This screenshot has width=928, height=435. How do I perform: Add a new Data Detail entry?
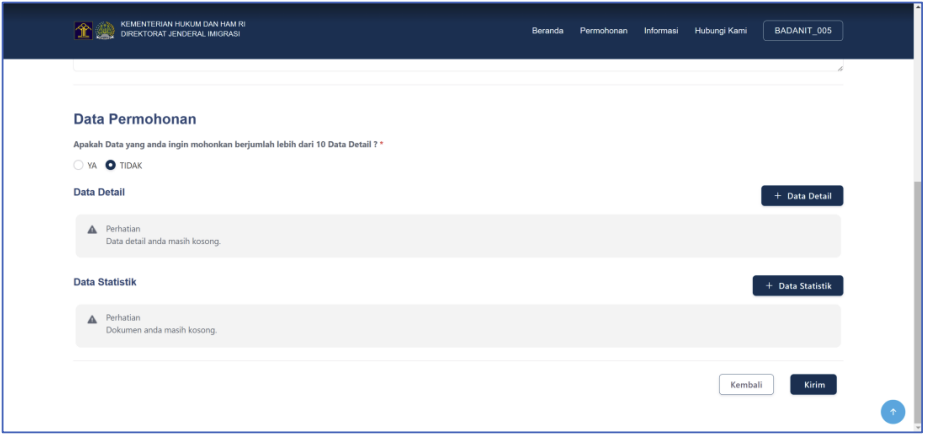tap(801, 196)
